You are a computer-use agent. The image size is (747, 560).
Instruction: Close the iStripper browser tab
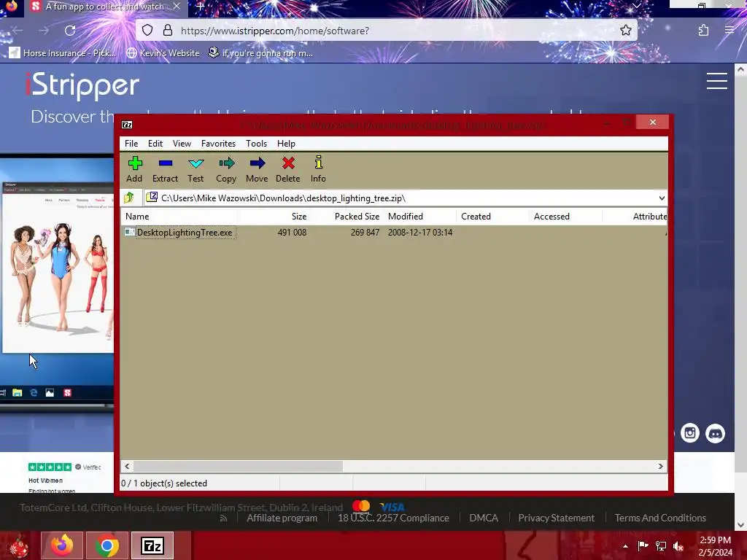(x=177, y=6)
